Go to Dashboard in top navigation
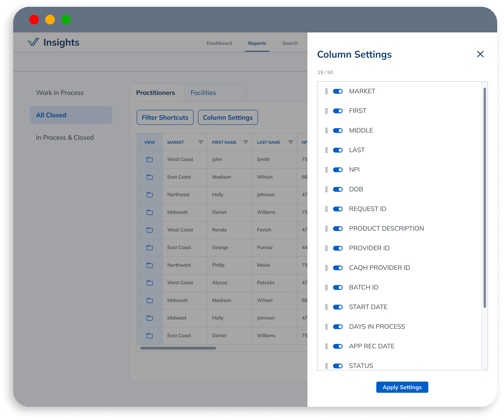The width and height of the screenshot is (504, 420). [219, 43]
